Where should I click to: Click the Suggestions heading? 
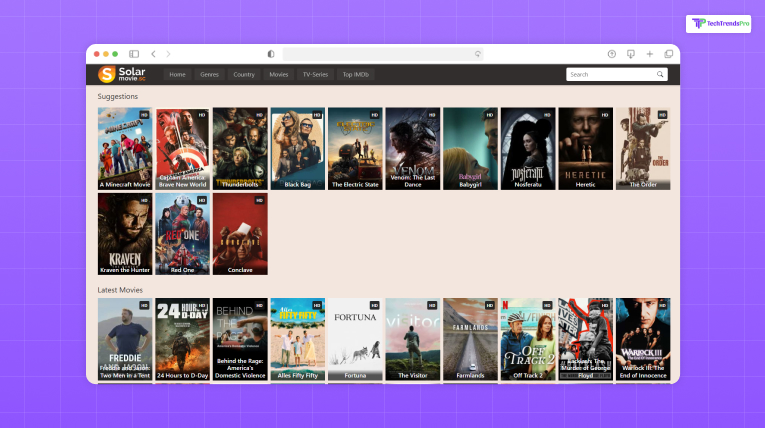click(118, 97)
